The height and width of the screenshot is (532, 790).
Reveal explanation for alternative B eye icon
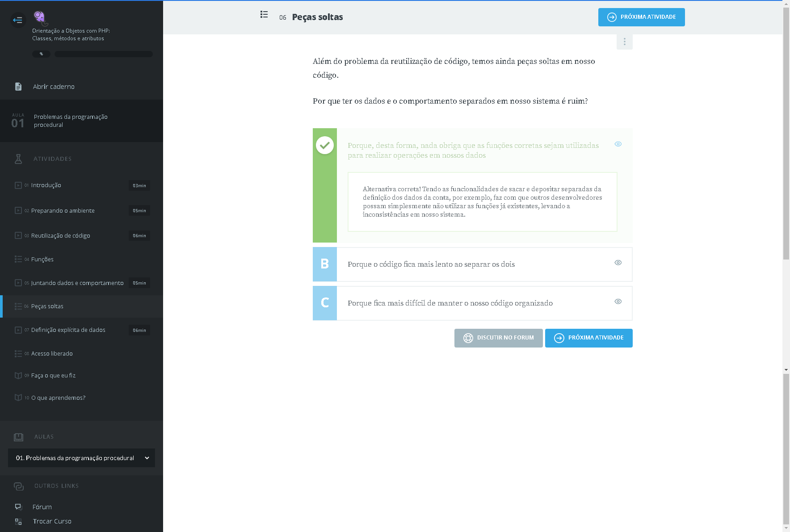[618, 263]
